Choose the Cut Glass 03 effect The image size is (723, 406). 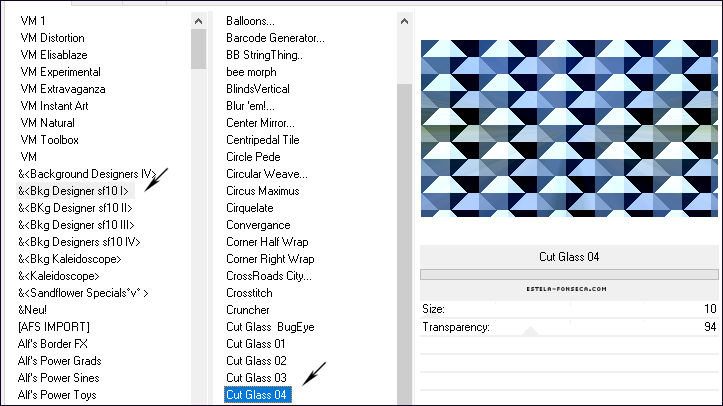pos(256,378)
